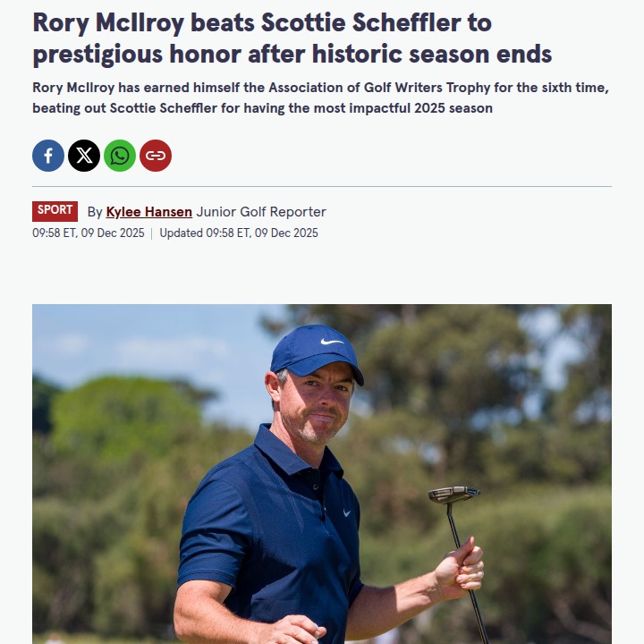Viewport: 644px width, 644px height.
Task: Share the article on X
Action: coord(84,156)
